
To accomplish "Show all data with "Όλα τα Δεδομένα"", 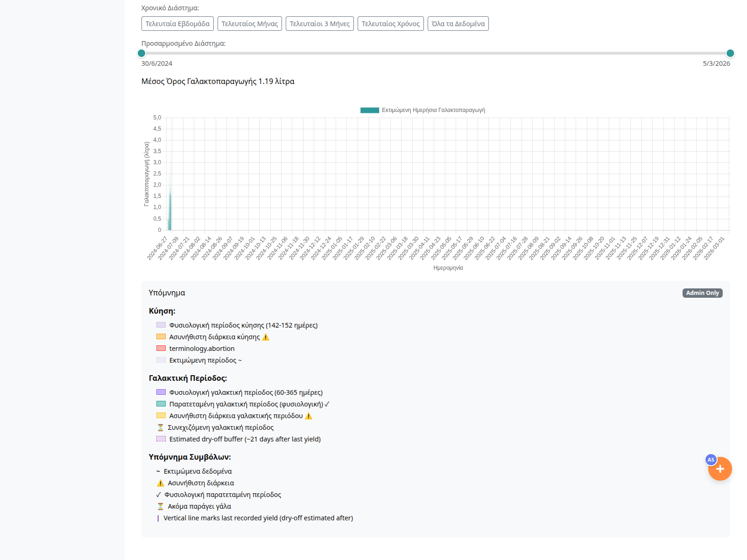I will click(458, 23).
